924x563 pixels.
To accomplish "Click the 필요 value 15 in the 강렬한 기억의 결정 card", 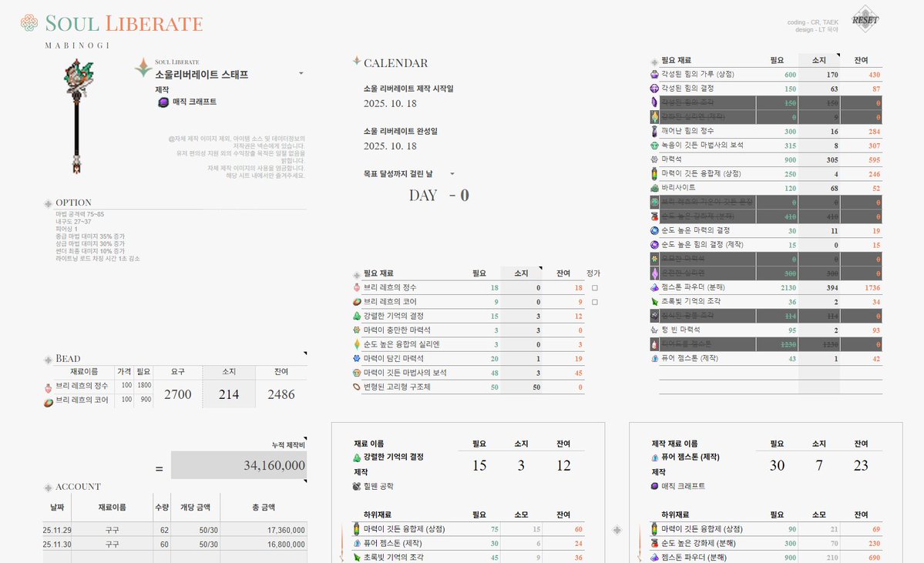I will (479, 465).
